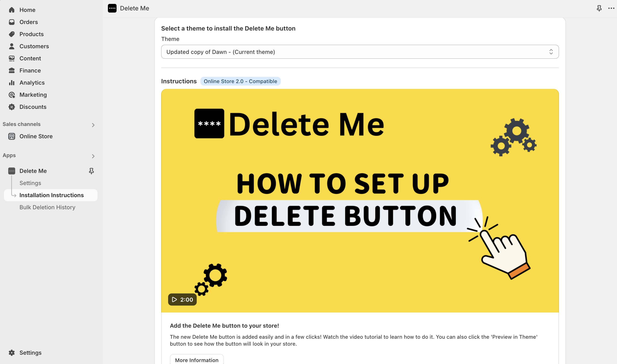617x364 pixels.
Task: Open the Home section icon
Action: 11,10
